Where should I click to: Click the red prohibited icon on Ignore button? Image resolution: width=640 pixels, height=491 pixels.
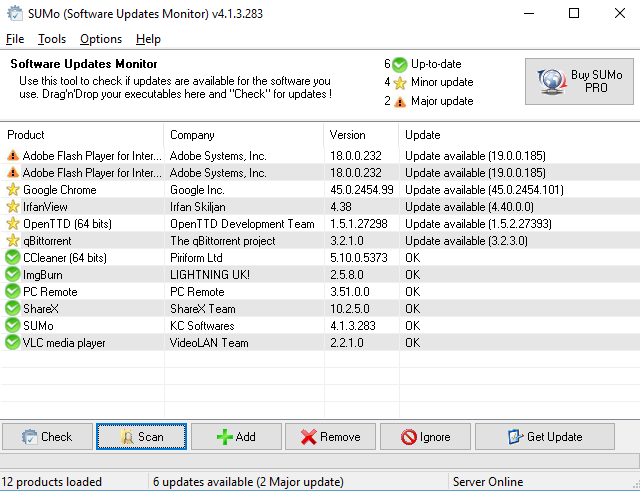tap(409, 437)
